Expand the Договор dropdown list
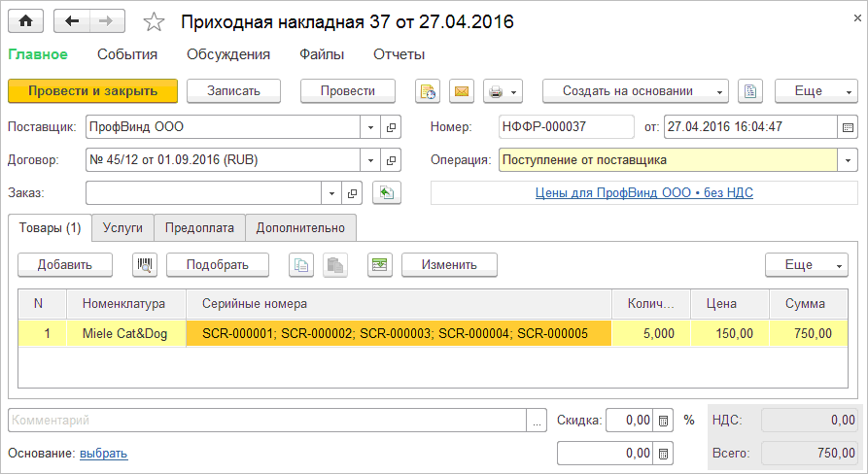This screenshot has width=868, height=474. click(x=370, y=160)
